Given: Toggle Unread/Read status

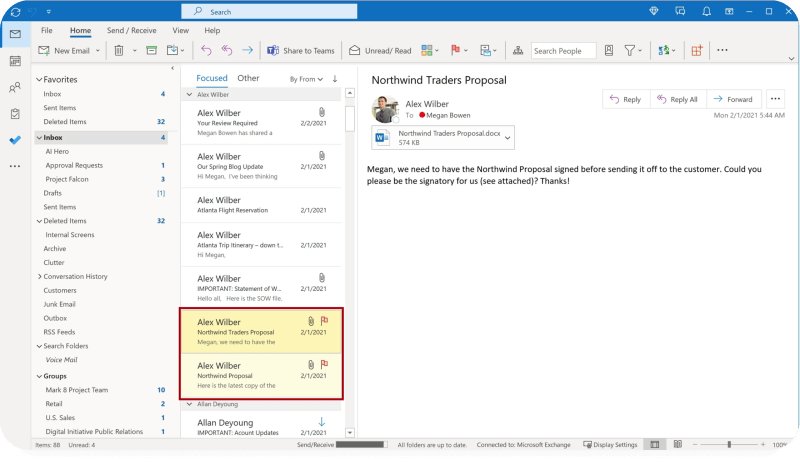Looking at the screenshot, I should 380,51.
